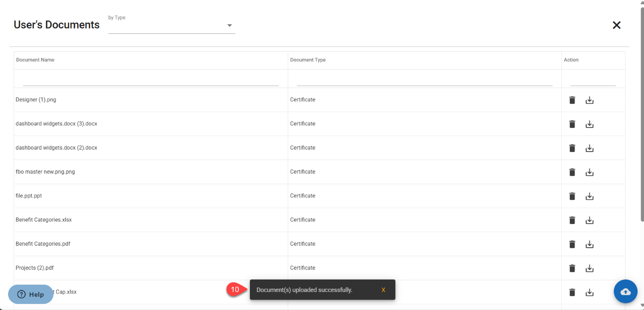This screenshot has width=644, height=310.
Task: Download Benefit Categories.pdf file
Action: coord(589,244)
